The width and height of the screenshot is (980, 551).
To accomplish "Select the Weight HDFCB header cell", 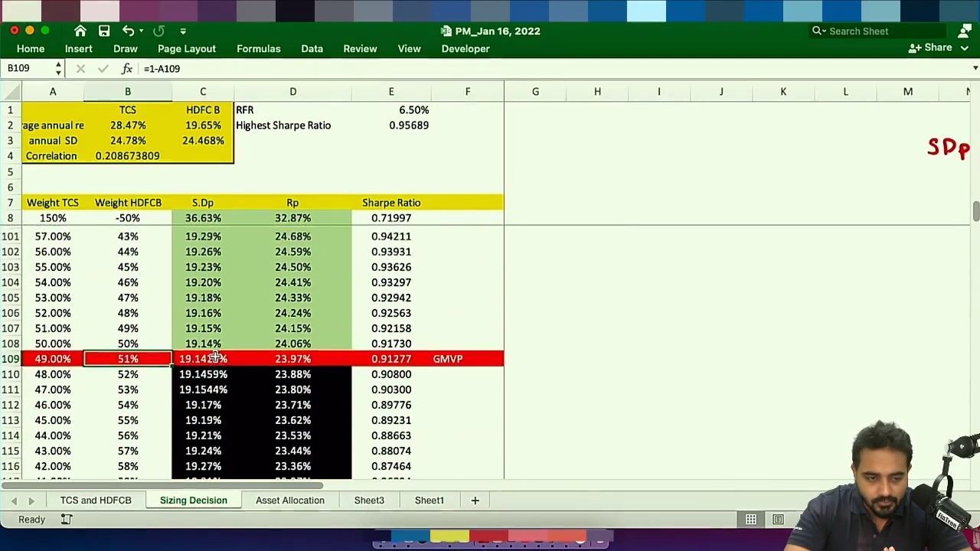I will (128, 203).
